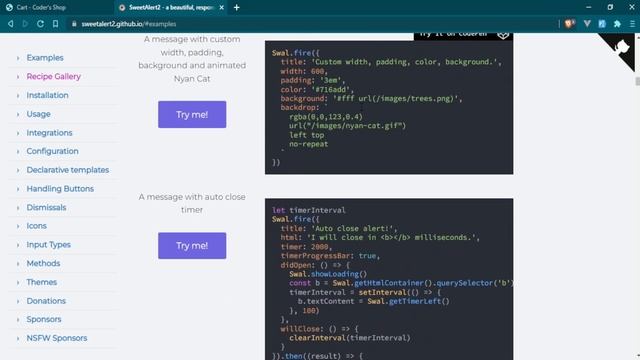This screenshot has height=360, width=640.
Task: Click the V-shaped extension icon in toolbar
Action: [x=587, y=24]
